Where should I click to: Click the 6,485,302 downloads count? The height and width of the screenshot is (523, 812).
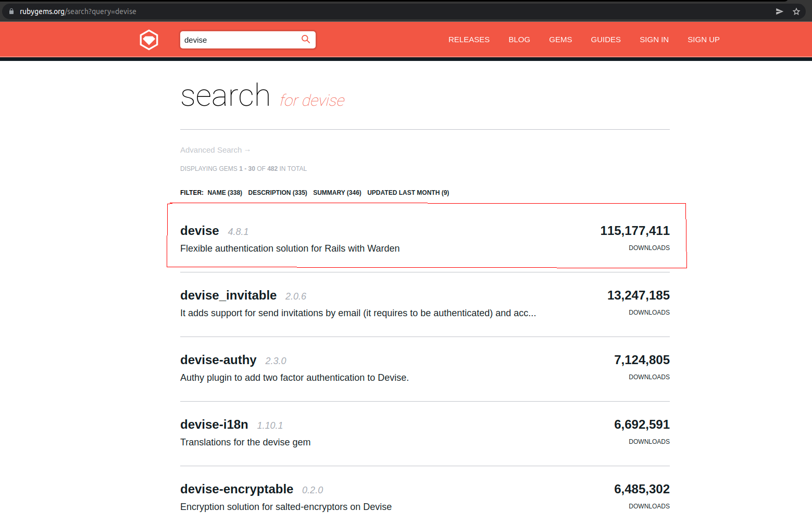click(642, 489)
